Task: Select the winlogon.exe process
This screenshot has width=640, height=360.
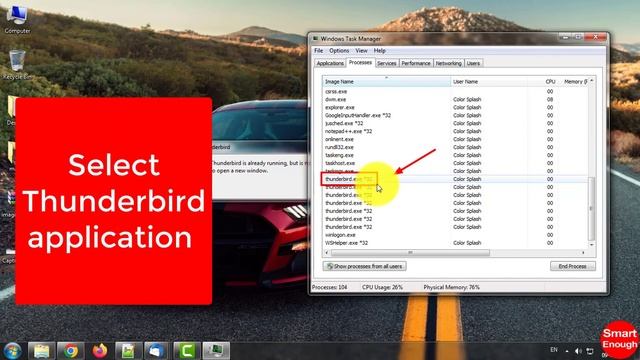Action: tap(455, 235)
